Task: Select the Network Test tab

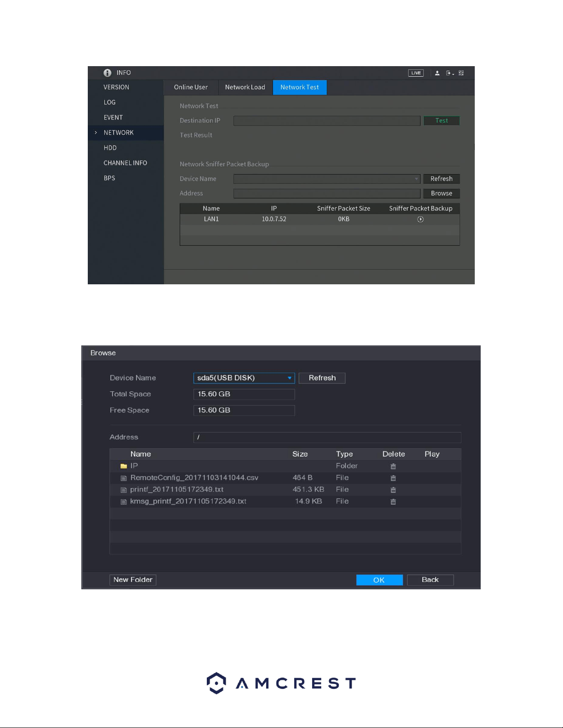Action: (300, 87)
